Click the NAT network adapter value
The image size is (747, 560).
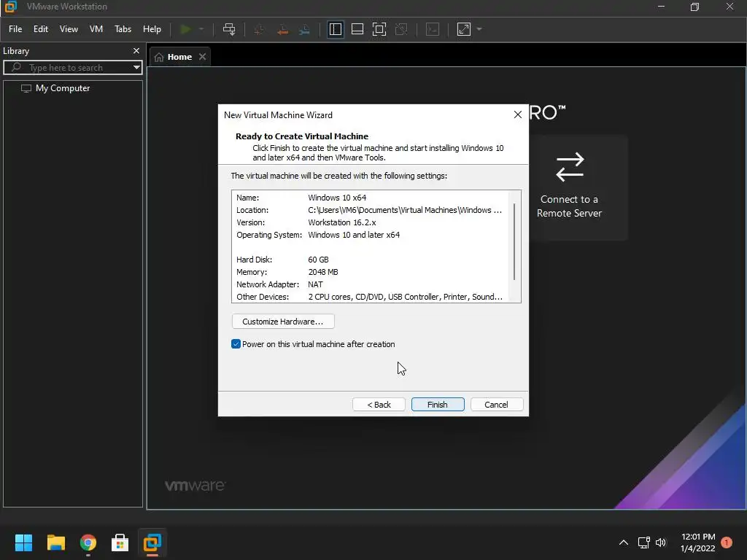point(315,284)
